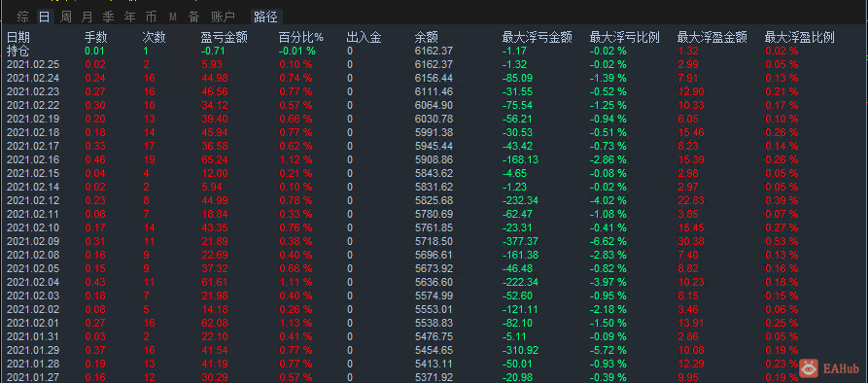Click balance value 5825.68
868x383 pixels.
click(x=434, y=200)
